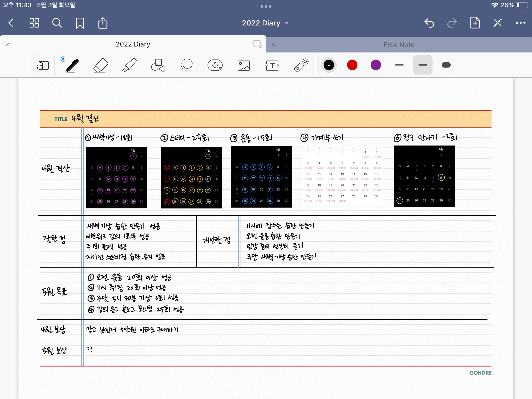Toggle read-only editing mode icon
This screenshot has width=532, height=399.
497,23
